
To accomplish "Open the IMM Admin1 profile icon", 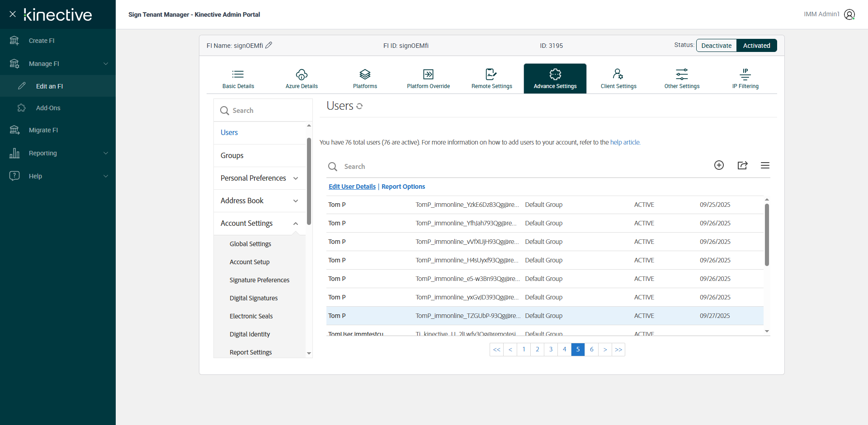I will coord(849,14).
